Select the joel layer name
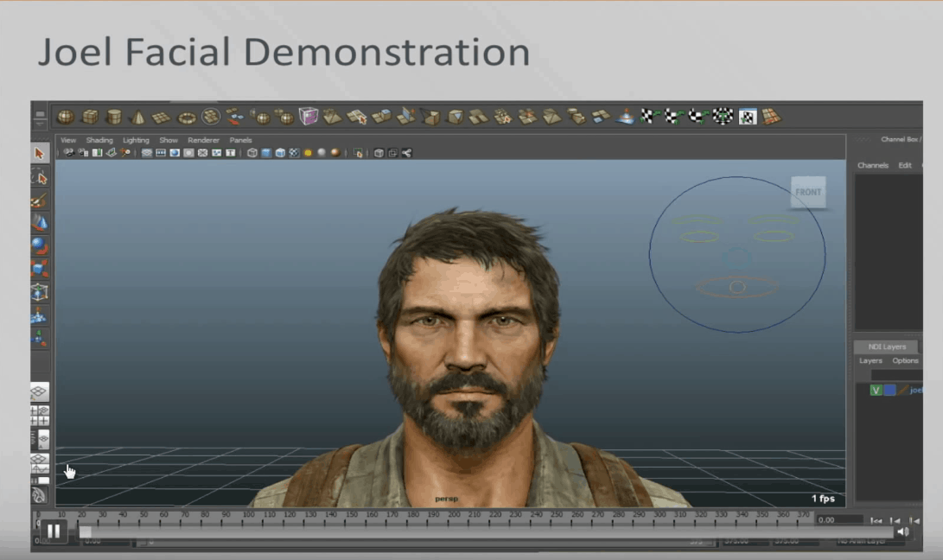This screenshot has width=943, height=560. click(x=915, y=391)
